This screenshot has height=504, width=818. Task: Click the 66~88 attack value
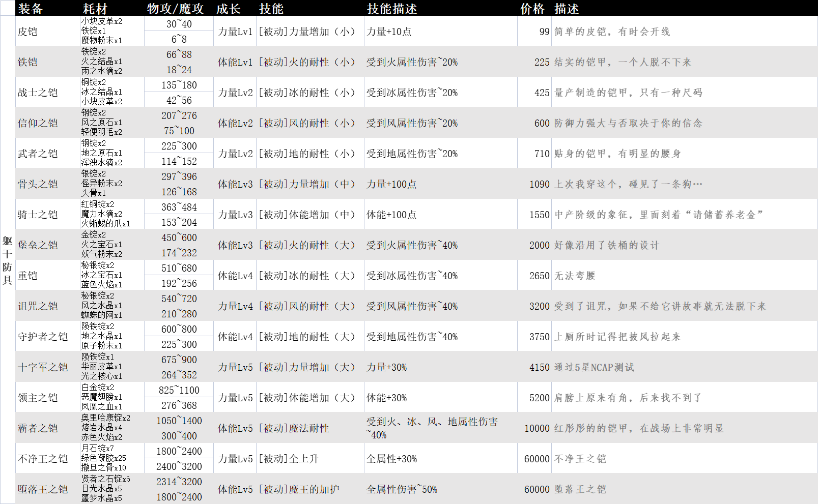179,54
